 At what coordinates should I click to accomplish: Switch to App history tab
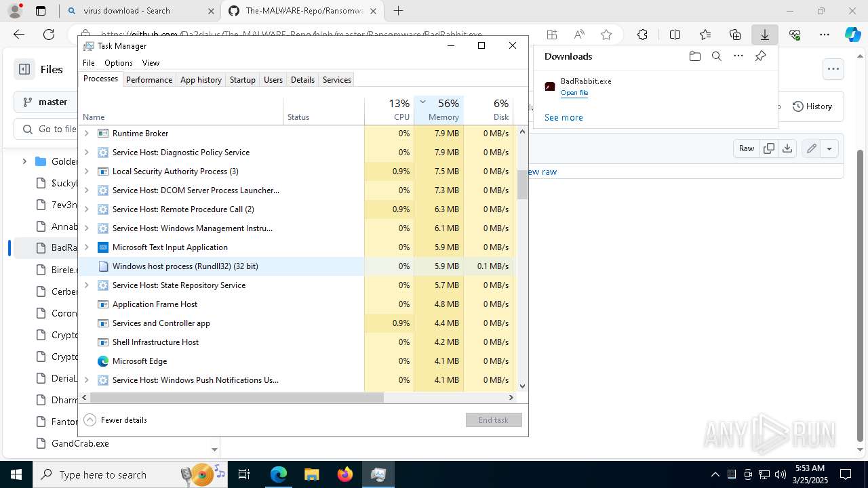click(x=201, y=80)
